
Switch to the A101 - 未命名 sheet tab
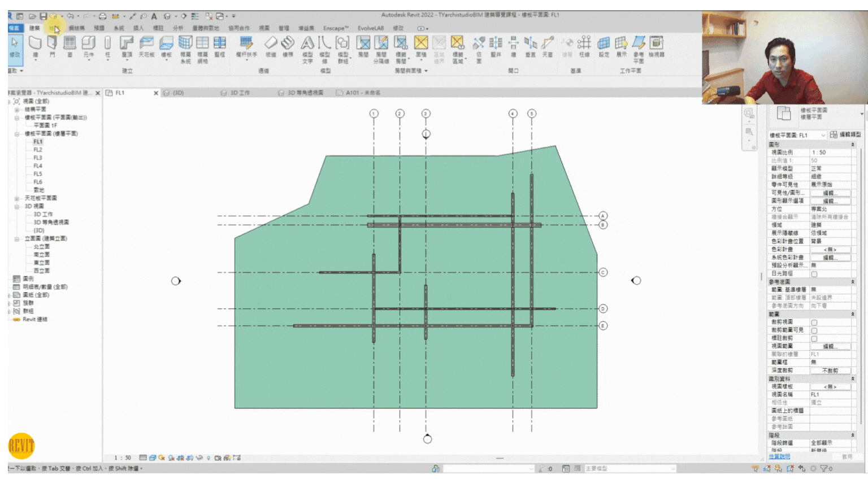pyautogui.click(x=362, y=93)
